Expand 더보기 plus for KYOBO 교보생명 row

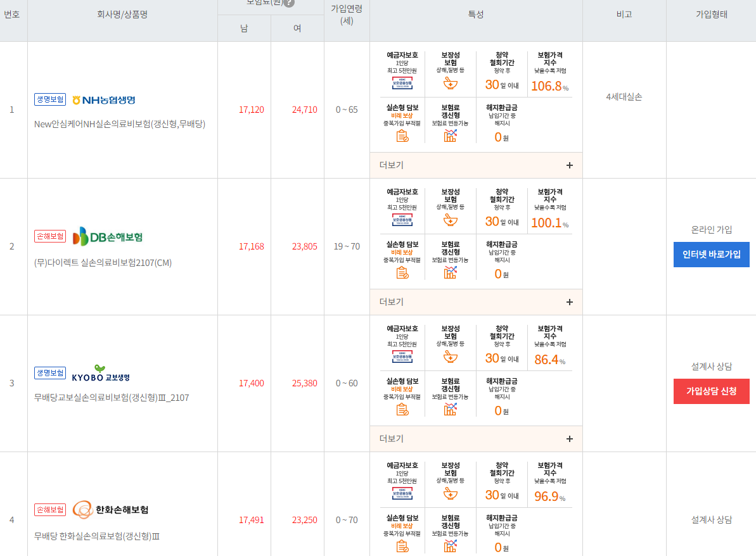click(570, 439)
